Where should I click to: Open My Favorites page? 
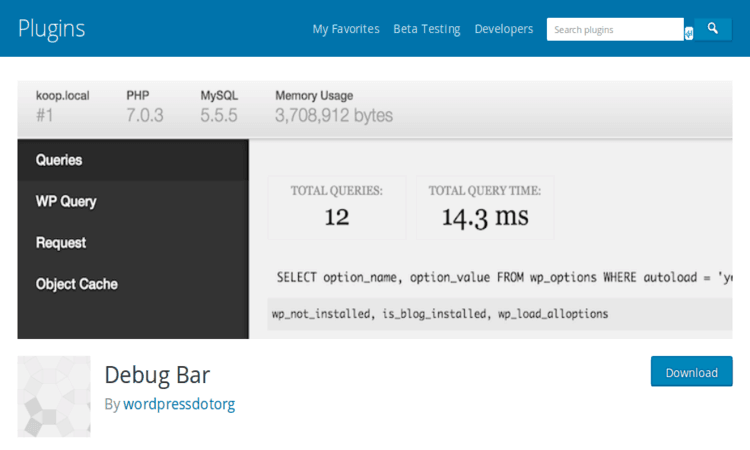(346, 29)
